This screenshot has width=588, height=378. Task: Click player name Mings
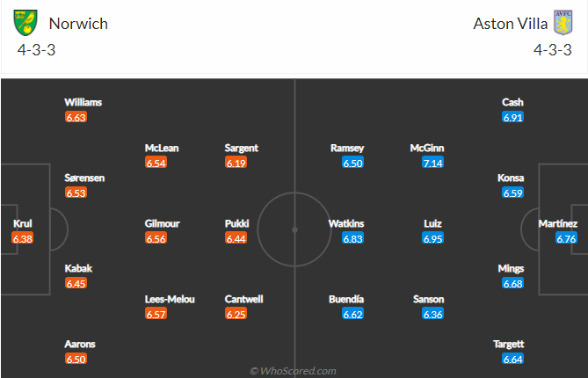click(511, 269)
